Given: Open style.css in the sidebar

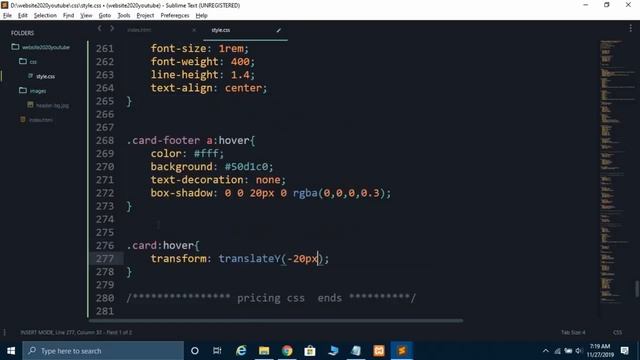Looking at the screenshot, I should (x=45, y=76).
